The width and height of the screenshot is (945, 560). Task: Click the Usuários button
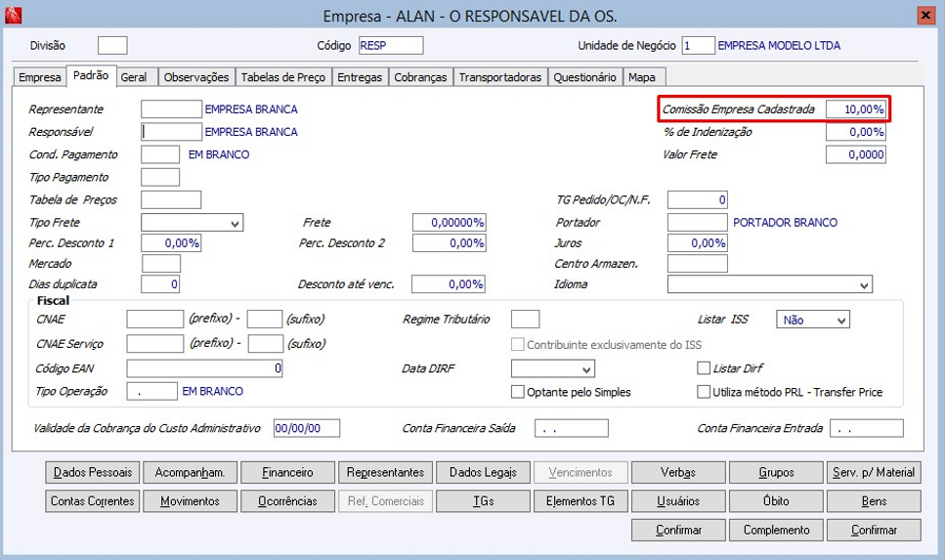(x=678, y=501)
